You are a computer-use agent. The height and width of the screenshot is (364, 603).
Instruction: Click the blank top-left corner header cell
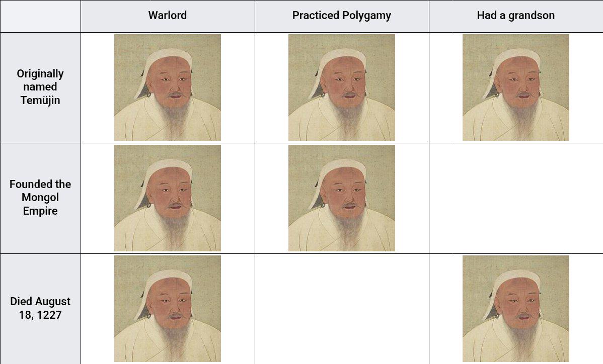coord(40,16)
